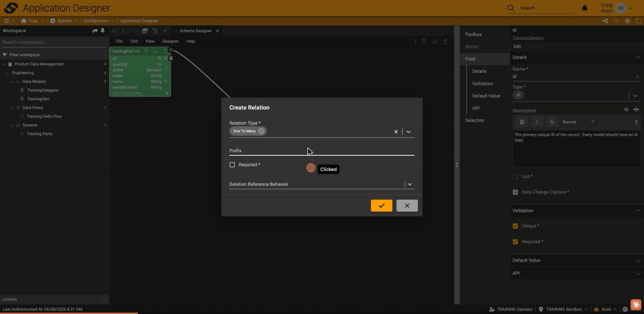
Task: Open the hamburger navigation menu
Action: (7, 21)
